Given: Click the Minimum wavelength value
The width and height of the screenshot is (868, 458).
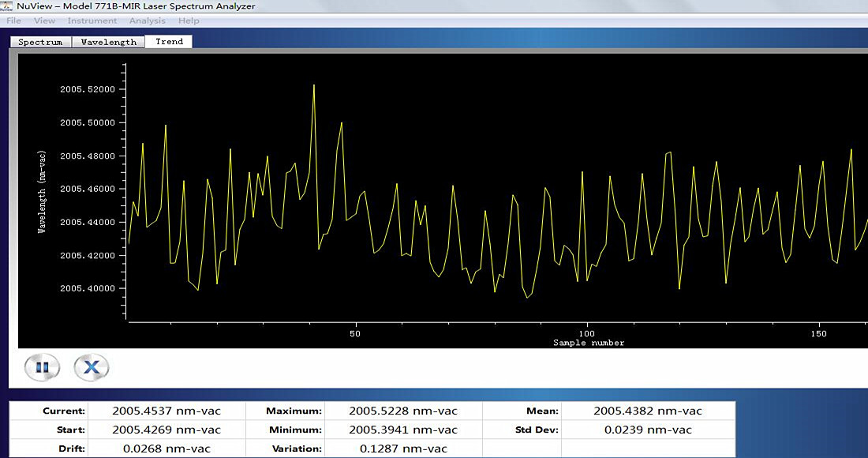Looking at the screenshot, I should (403, 430).
